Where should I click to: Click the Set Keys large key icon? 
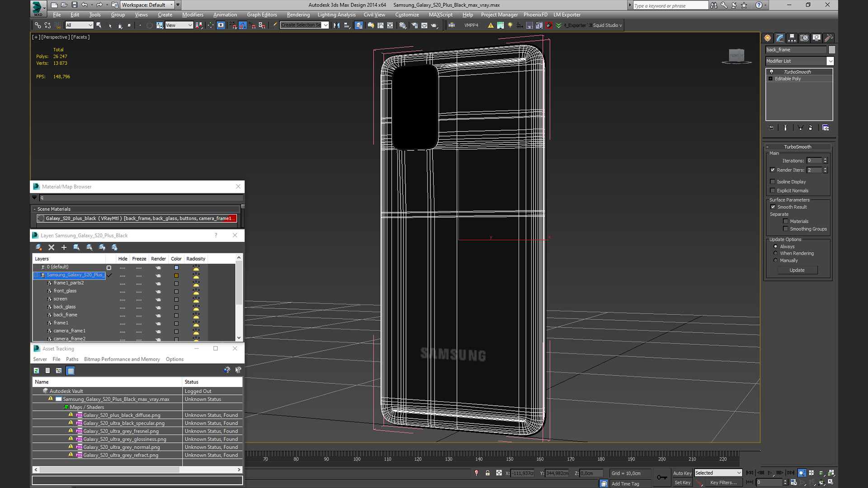[662, 477]
